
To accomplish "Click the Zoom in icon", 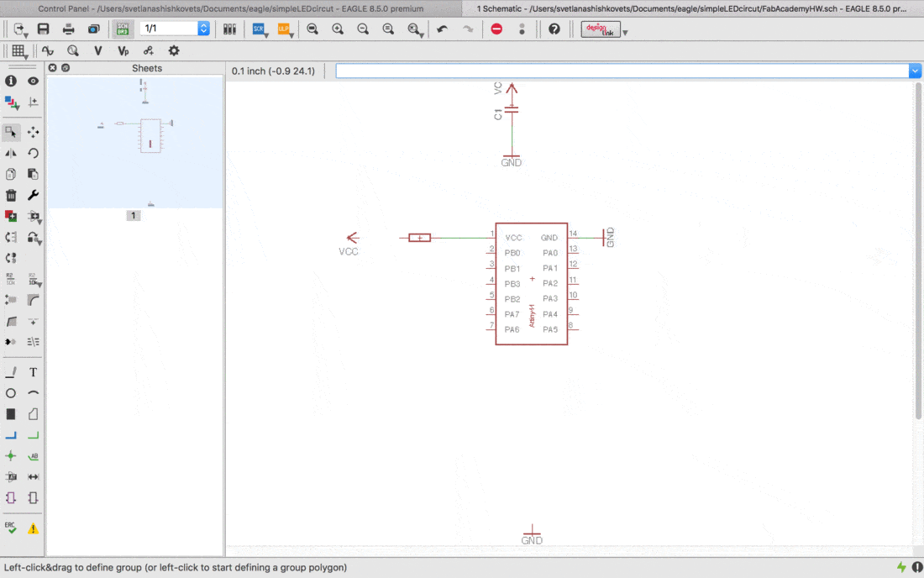I will pyautogui.click(x=338, y=29).
